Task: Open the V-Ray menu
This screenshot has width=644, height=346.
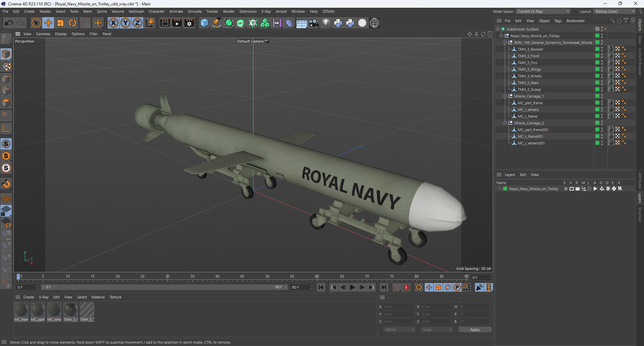Action: tap(266, 11)
